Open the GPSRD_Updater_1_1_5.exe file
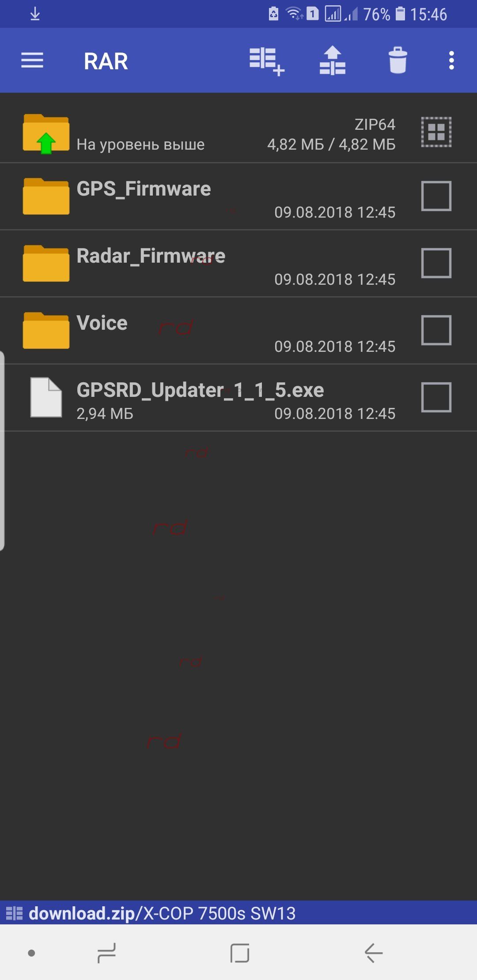 208,398
